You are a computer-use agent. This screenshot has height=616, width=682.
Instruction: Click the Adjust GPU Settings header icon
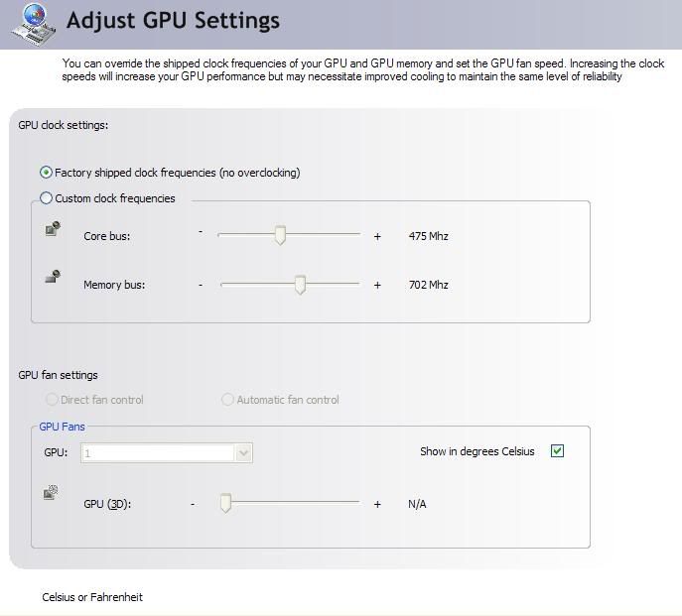[x=34, y=25]
